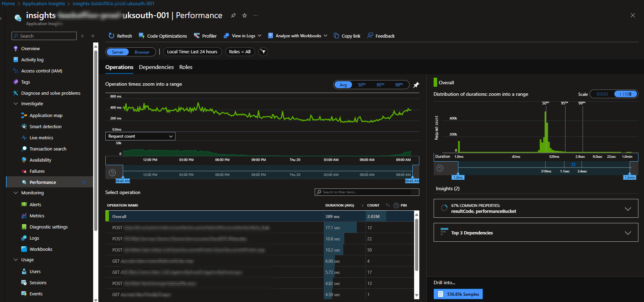The height and width of the screenshot is (302, 644).
Task: Open the sidebar search options arrows
Action: [x=82, y=36]
